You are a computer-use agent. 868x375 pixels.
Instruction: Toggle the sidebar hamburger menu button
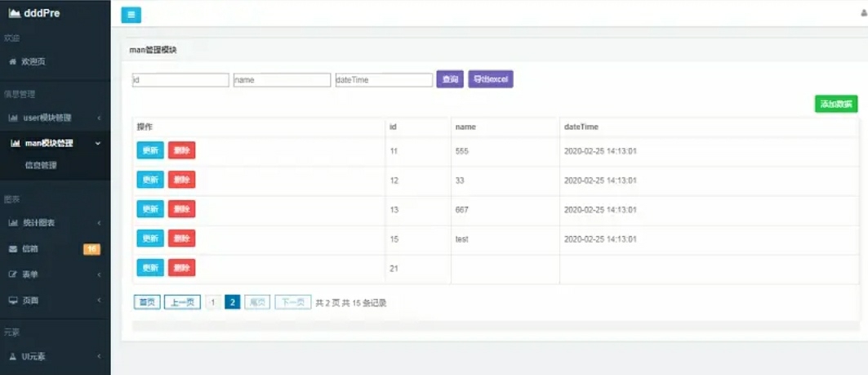coord(131,15)
